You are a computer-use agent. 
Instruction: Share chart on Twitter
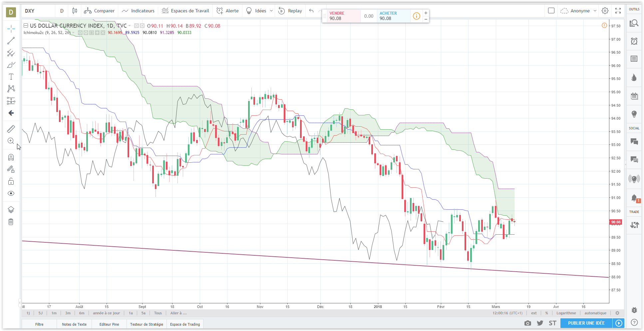click(x=540, y=323)
